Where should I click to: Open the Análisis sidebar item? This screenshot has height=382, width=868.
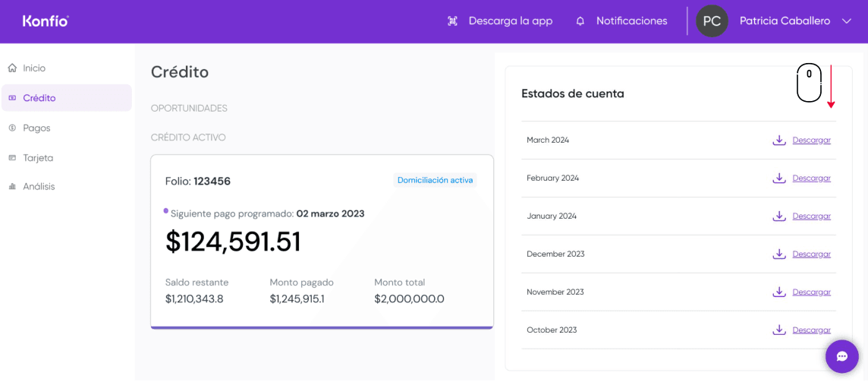click(39, 187)
